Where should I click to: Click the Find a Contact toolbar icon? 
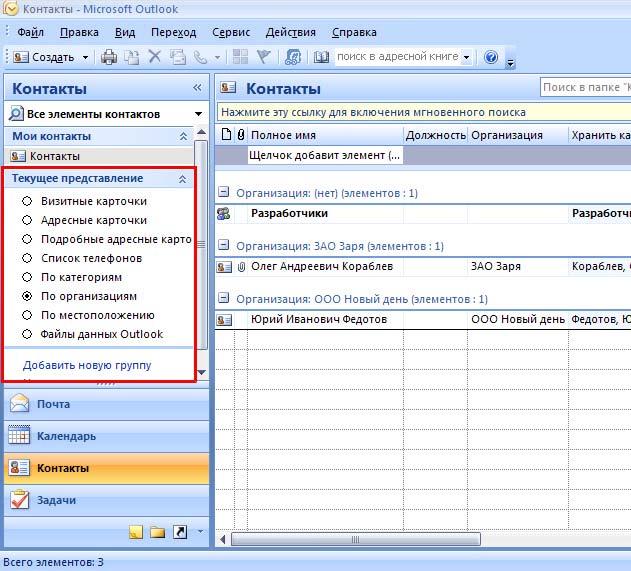point(293,57)
